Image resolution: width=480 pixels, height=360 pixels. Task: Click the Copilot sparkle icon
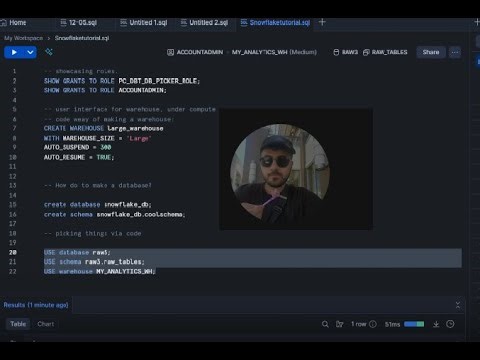point(49,52)
